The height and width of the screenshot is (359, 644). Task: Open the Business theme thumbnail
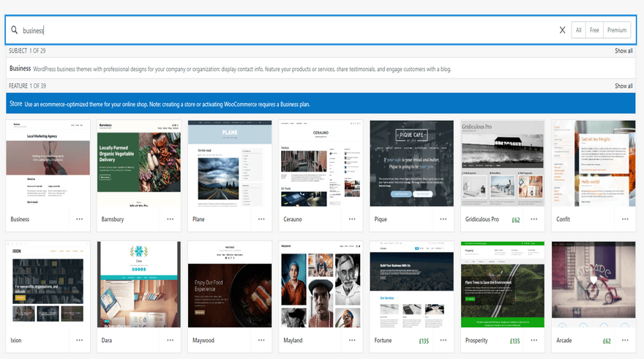point(48,163)
